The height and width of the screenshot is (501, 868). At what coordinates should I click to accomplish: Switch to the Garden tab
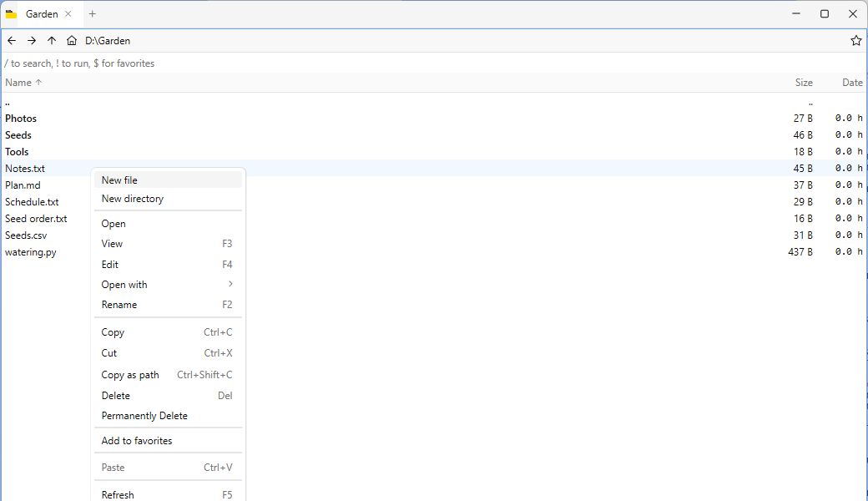(42, 14)
